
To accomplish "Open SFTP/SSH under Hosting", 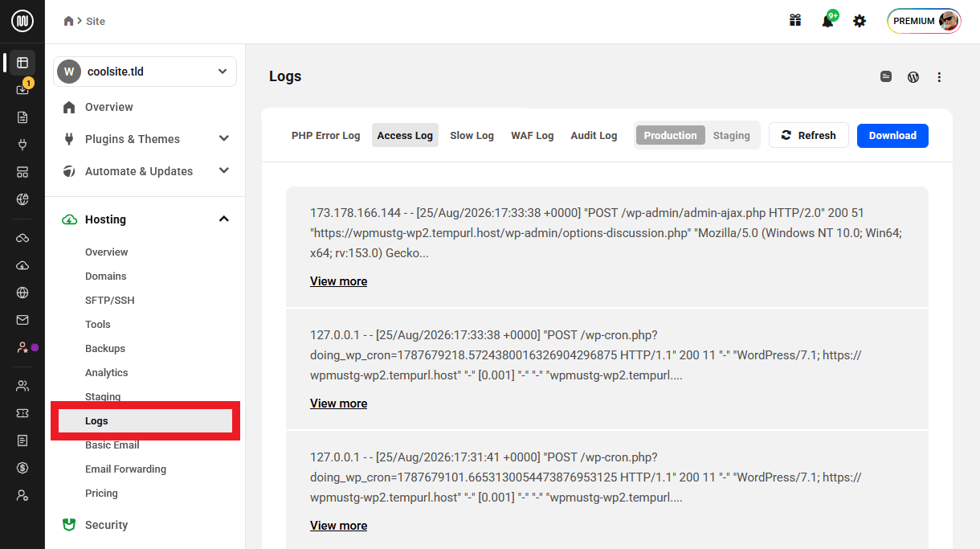I will (x=110, y=300).
